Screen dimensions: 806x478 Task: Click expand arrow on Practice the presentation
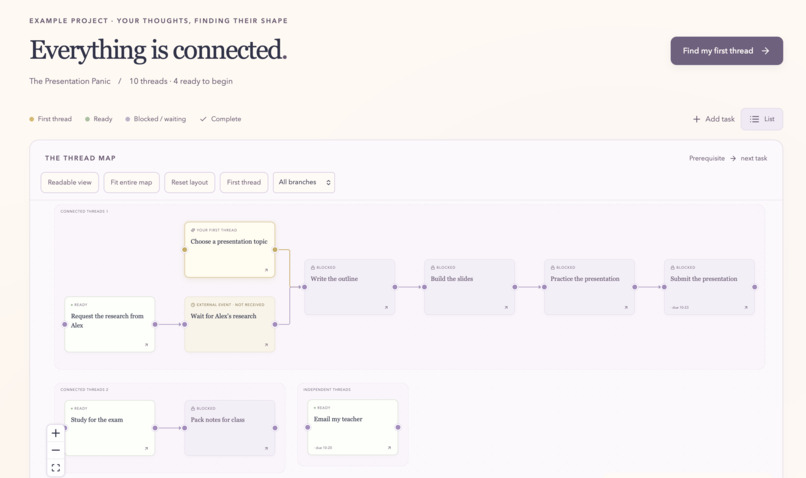[x=626, y=307]
